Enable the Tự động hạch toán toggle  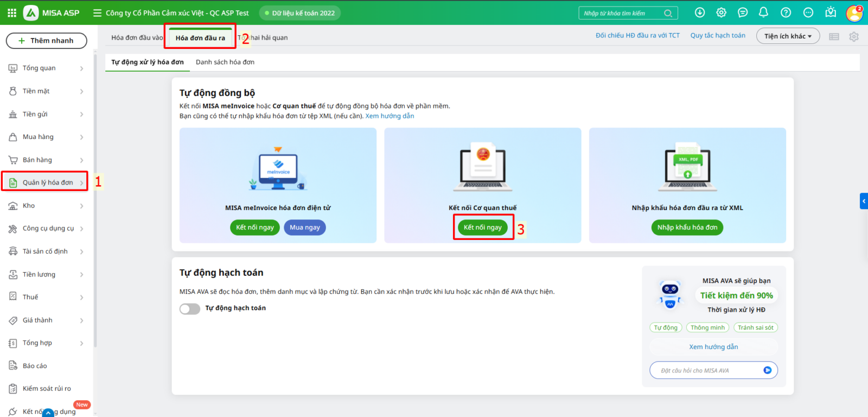click(190, 309)
